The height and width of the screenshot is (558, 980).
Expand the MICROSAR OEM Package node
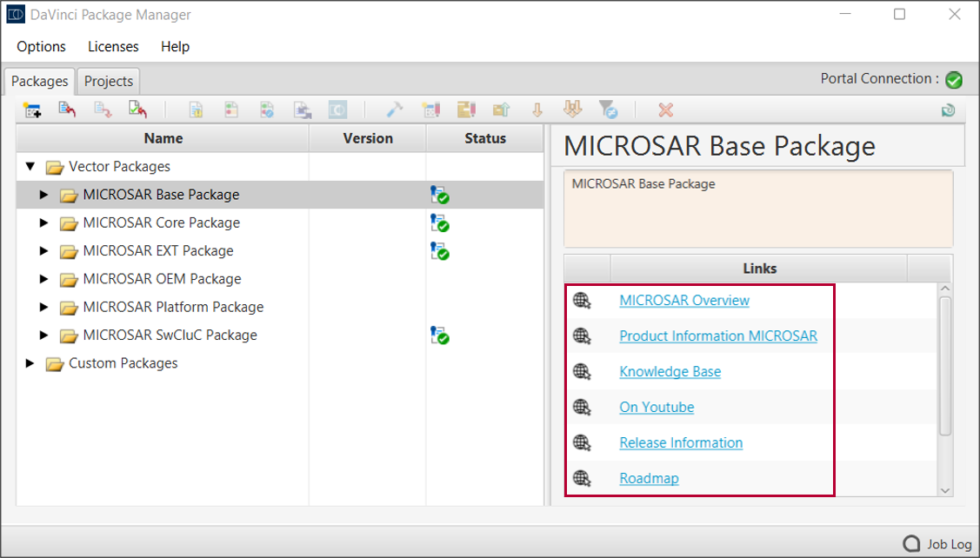(43, 279)
